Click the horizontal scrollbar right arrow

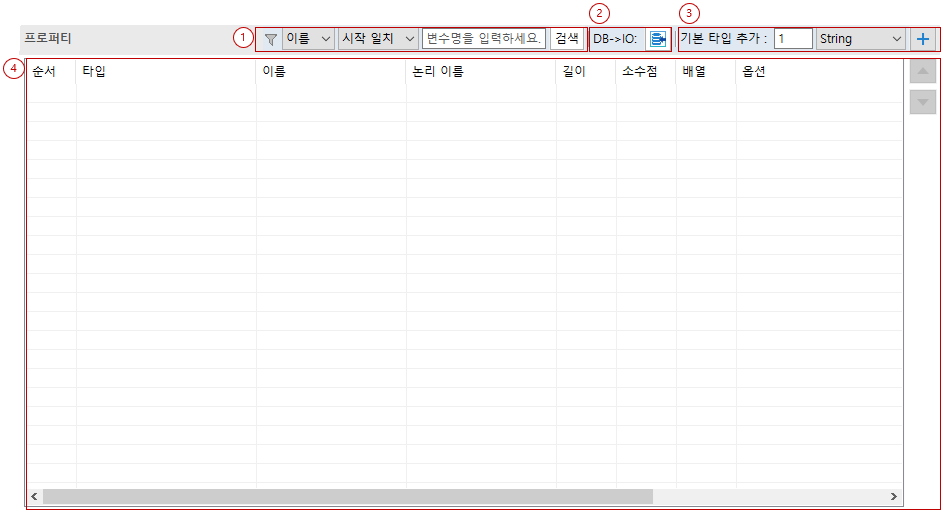coord(893,496)
